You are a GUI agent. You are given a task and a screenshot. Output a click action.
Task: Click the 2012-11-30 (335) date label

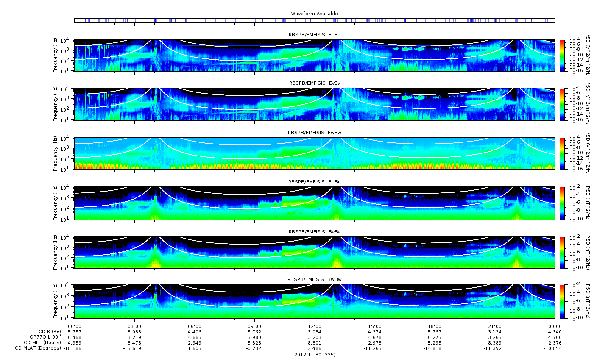315,355
